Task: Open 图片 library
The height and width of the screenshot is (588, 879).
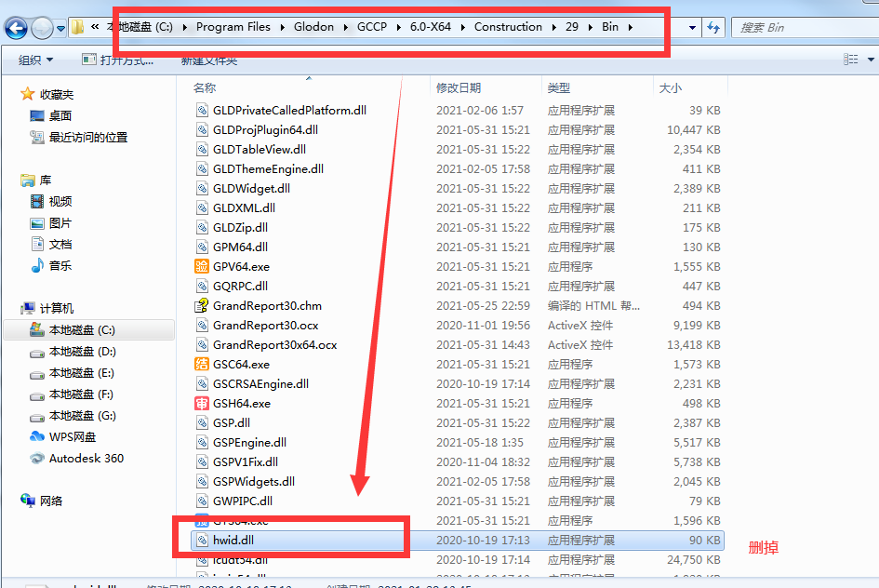Action: click(x=51, y=223)
